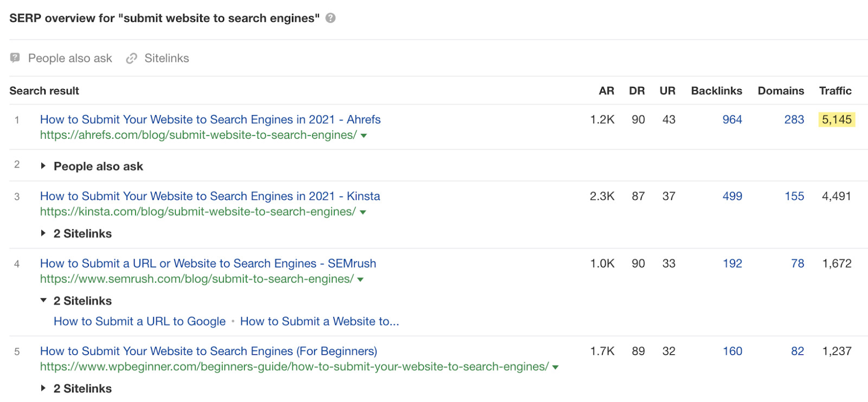
Task: View the 155 referring domains for Kinsta
Action: [794, 196]
